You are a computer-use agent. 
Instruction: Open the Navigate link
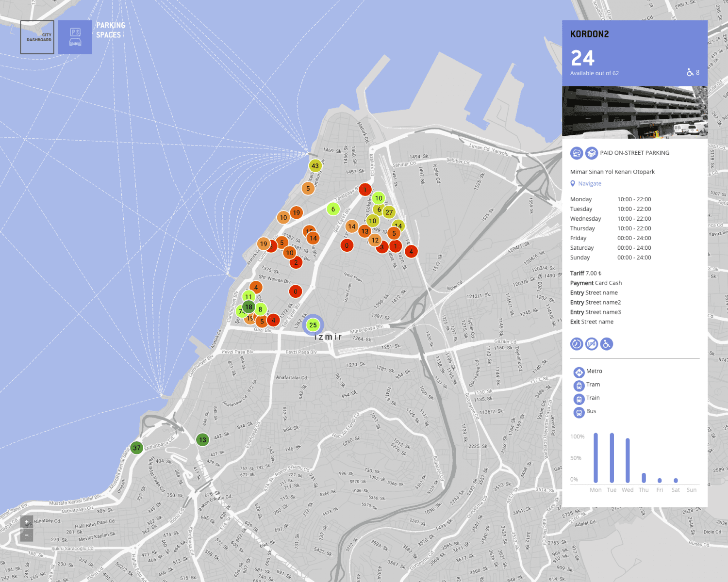point(590,184)
